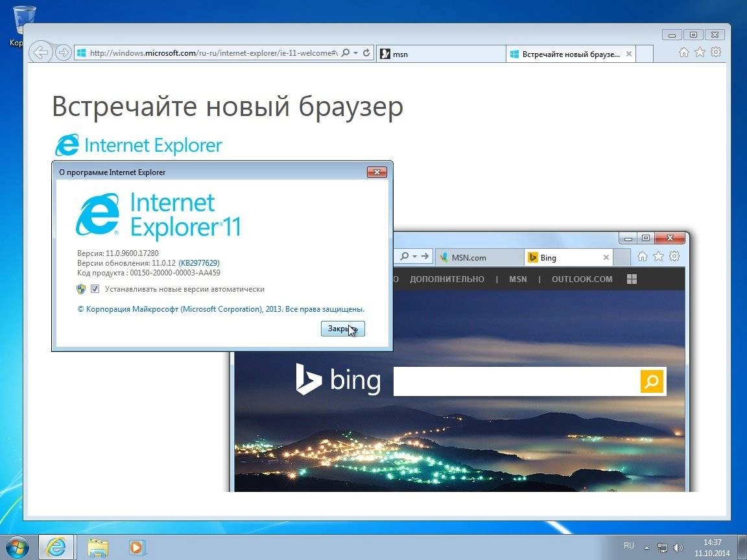Click the address bar URL field

coord(213,53)
